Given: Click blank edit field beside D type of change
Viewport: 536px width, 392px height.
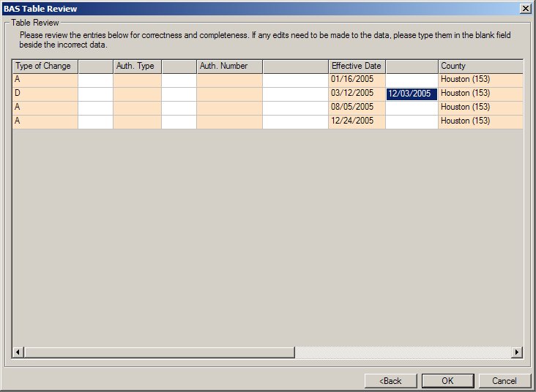Looking at the screenshot, I should [x=95, y=94].
